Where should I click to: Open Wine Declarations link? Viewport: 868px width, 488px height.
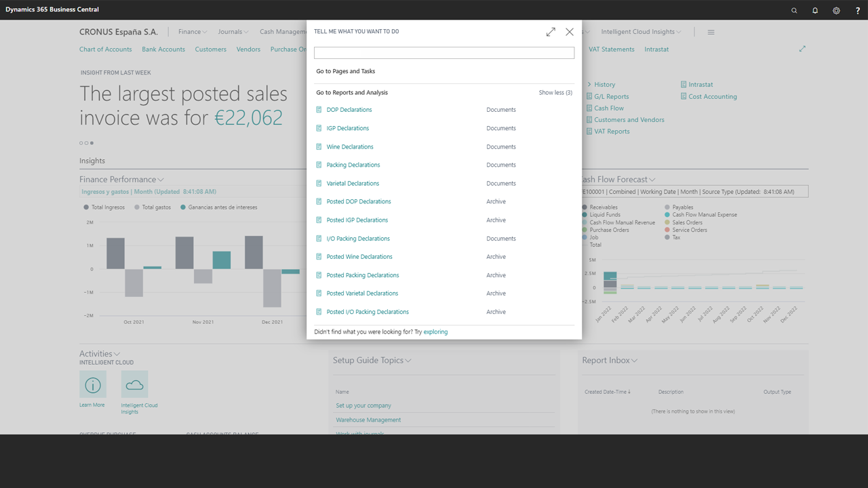pos(350,146)
